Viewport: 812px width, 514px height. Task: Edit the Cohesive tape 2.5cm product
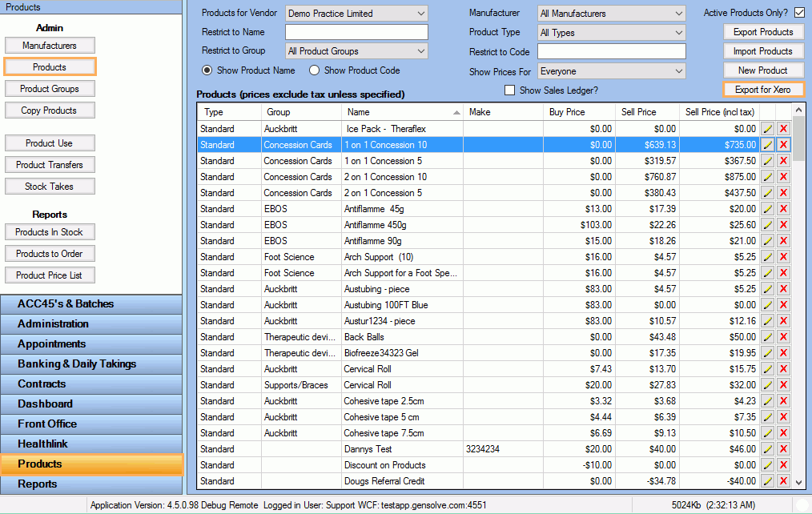[x=767, y=402]
